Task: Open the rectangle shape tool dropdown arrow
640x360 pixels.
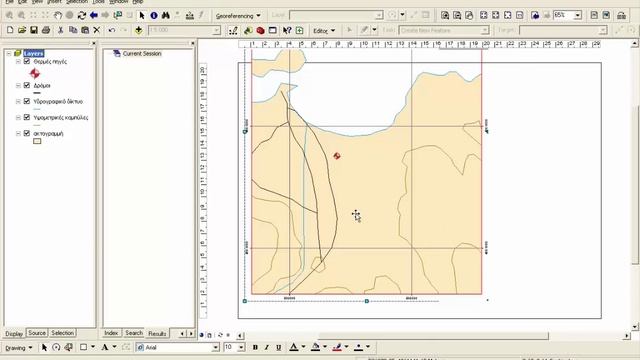Action: point(93,347)
